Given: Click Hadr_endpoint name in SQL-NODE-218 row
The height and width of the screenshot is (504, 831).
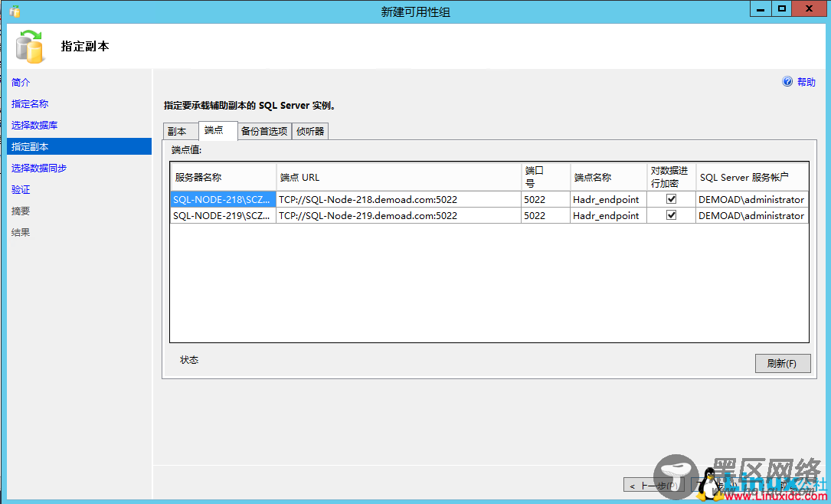Looking at the screenshot, I should [x=608, y=199].
